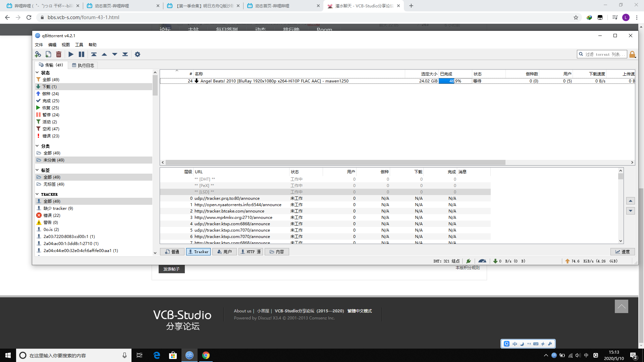The height and width of the screenshot is (362, 644).
Task: Select the 做种 (24) status filter
Action: 94,94
